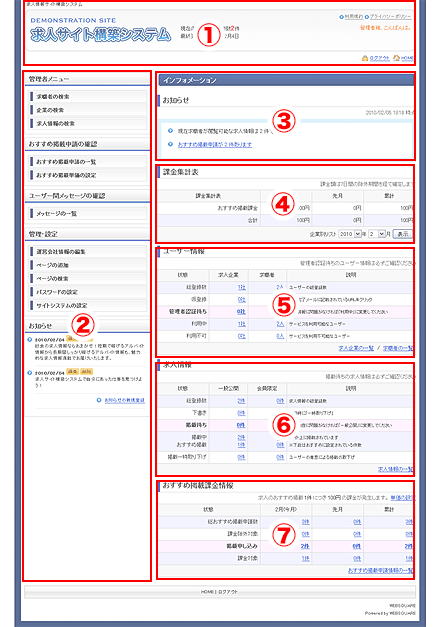Open the month dropdown showing 2
441x627 pixels.
377,234
